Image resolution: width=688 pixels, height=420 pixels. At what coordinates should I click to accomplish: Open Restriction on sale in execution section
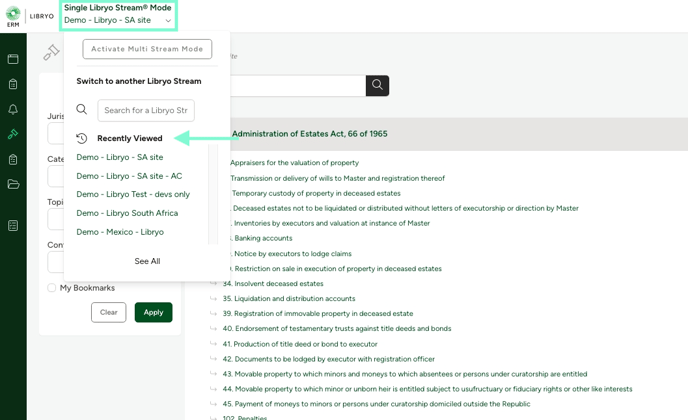338,269
